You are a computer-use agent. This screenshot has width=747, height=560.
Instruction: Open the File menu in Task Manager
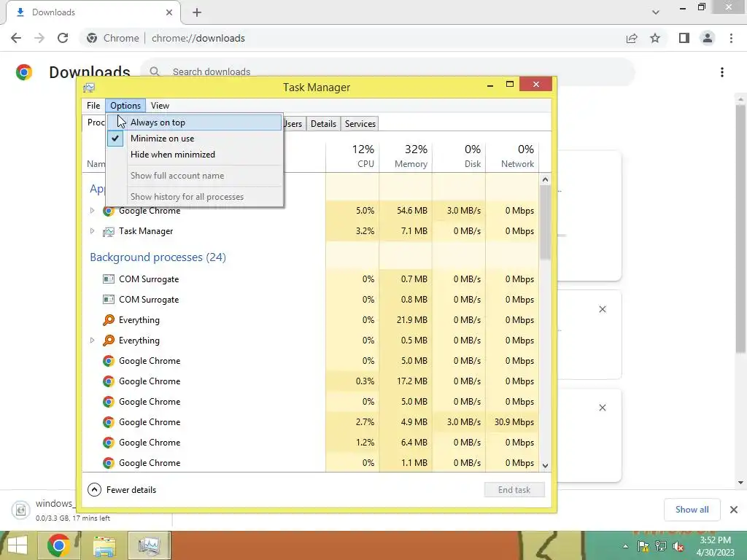point(93,106)
